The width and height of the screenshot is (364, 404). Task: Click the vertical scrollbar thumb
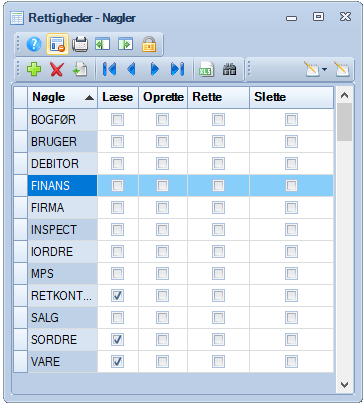pyautogui.click(x=344, y=122)
